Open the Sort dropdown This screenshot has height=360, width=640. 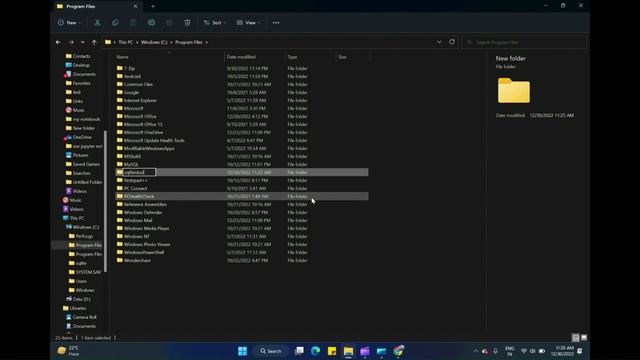(x=215, y=23)
